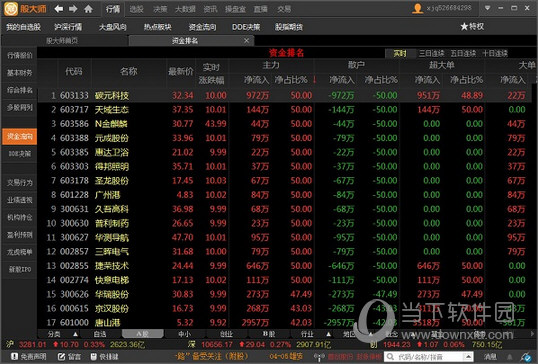Open 行情报价 in the left sidebar
The height and width of the screenshot is (364, 538).
[x=20, y=55]
